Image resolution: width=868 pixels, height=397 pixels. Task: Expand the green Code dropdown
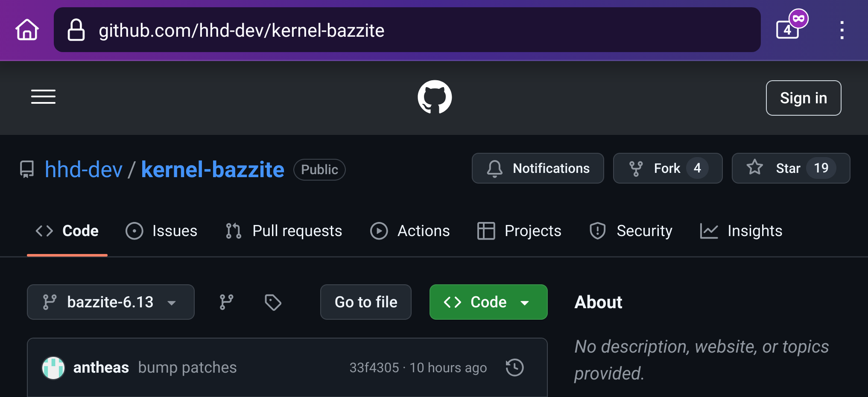(x=488, y=302)
